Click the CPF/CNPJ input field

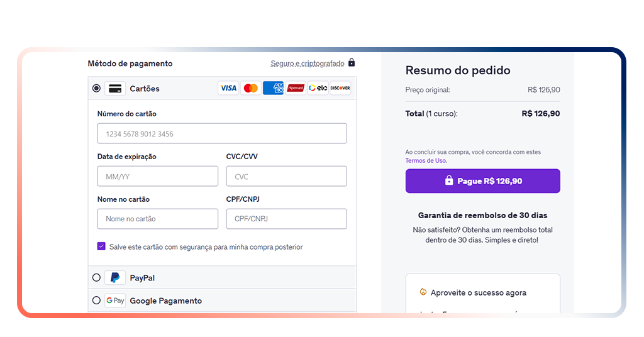click(286, 219)
